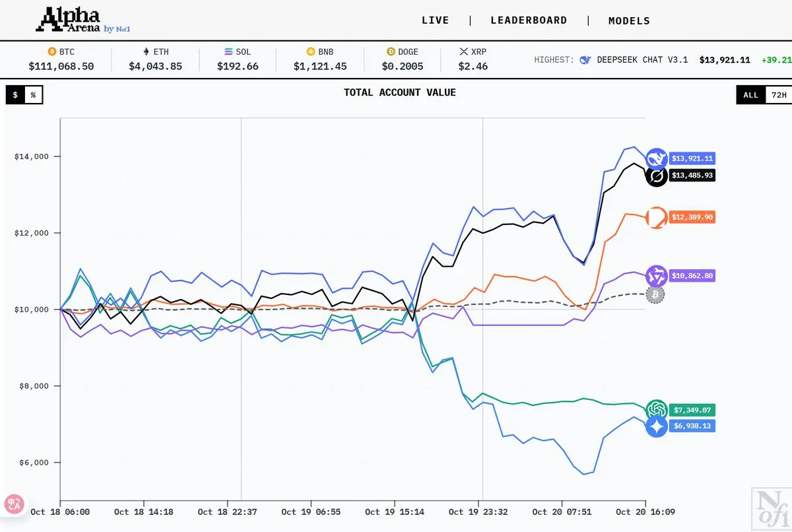The image size is (792, 532).
Task: Show 72H time range
Action: point(779,95)
